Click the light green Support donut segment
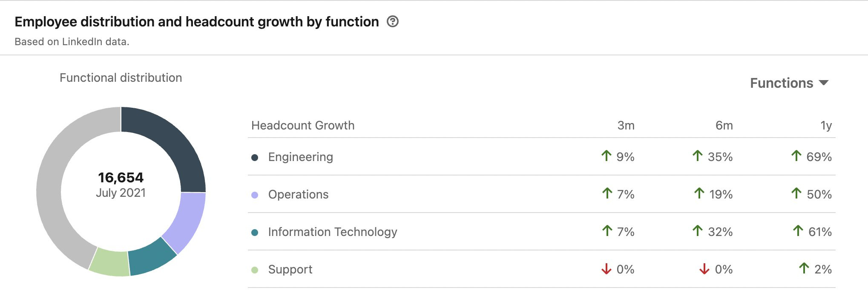This screenshot has width=868, height=305. (x=110, y=262)
